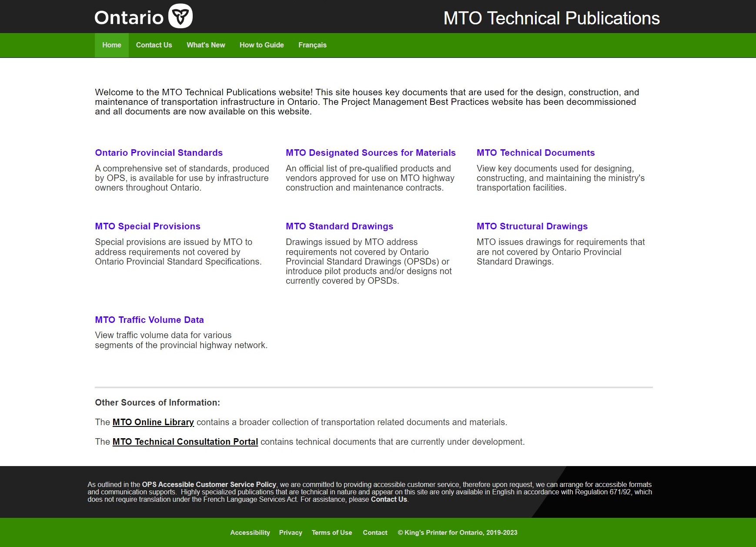Open Terms of Use footer link
756x547 pixels.
click(332, 533)
